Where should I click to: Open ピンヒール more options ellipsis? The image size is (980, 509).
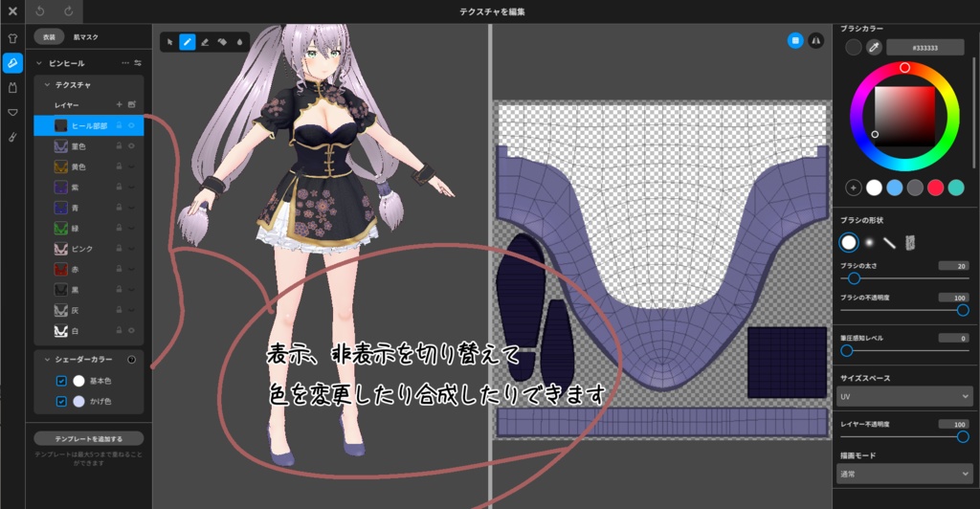(125, 63)
